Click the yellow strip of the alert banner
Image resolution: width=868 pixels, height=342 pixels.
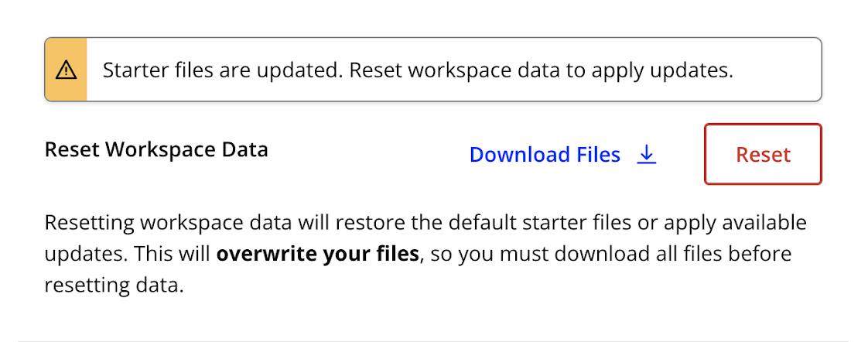tap(66, 70)
